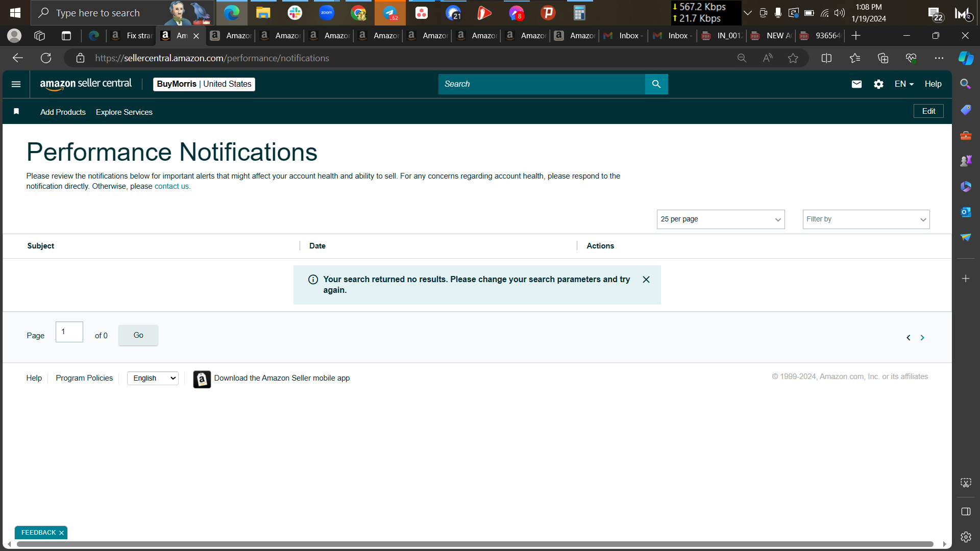Click the page number input box
Screen dimensions: 980x551
(x=69, y=332)
